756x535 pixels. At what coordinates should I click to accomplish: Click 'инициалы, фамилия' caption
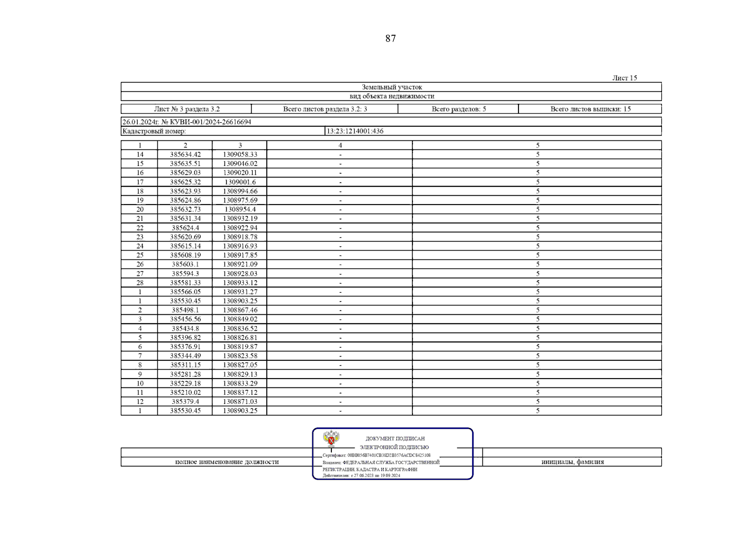(572, 462)
